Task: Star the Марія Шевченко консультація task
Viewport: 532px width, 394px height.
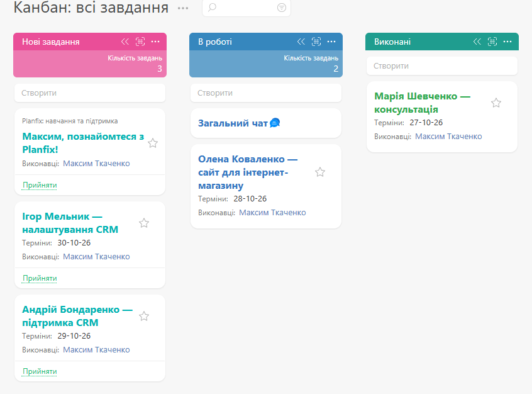Action: (496, 103)
